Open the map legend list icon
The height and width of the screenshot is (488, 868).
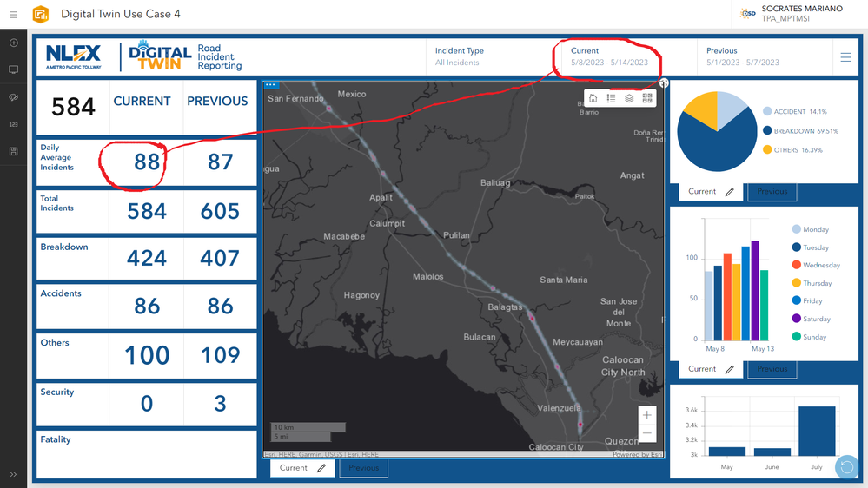[x=611, y=98]
